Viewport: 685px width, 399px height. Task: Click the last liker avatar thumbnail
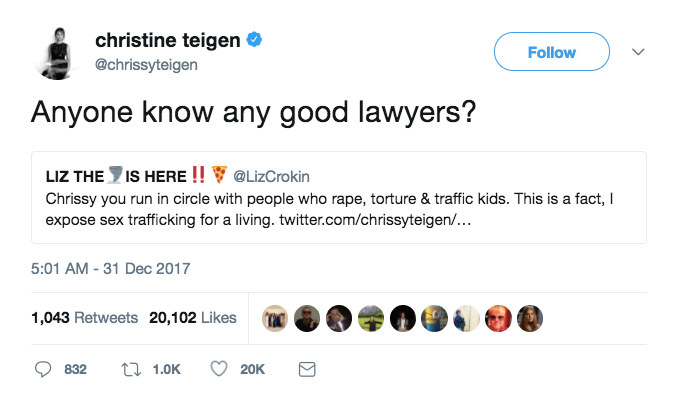click(x=530, y=318)
